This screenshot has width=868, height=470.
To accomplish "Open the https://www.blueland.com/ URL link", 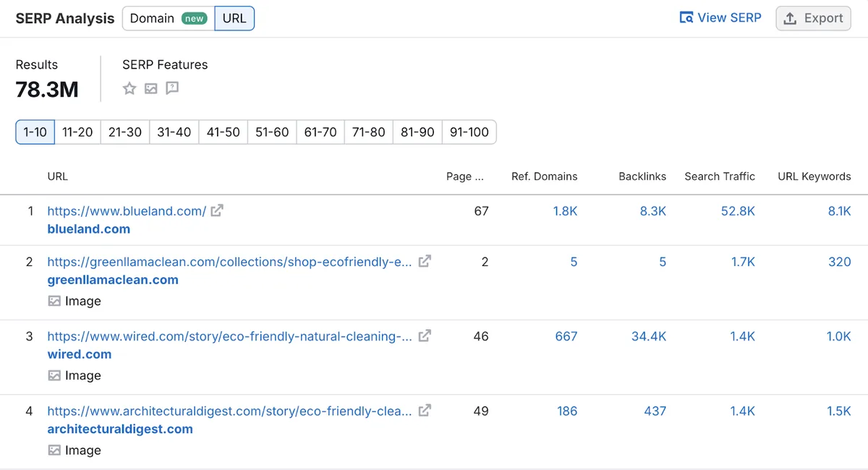I will click(x=127, y=211).
